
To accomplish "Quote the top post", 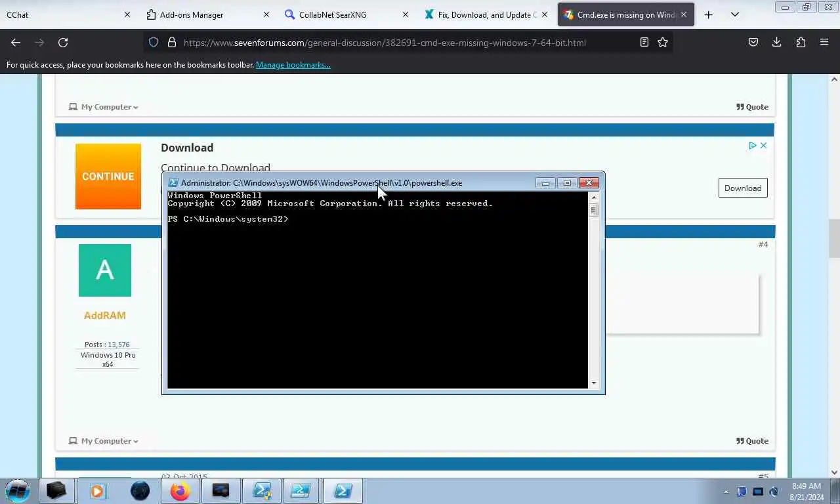I will (x=752, y=107).
